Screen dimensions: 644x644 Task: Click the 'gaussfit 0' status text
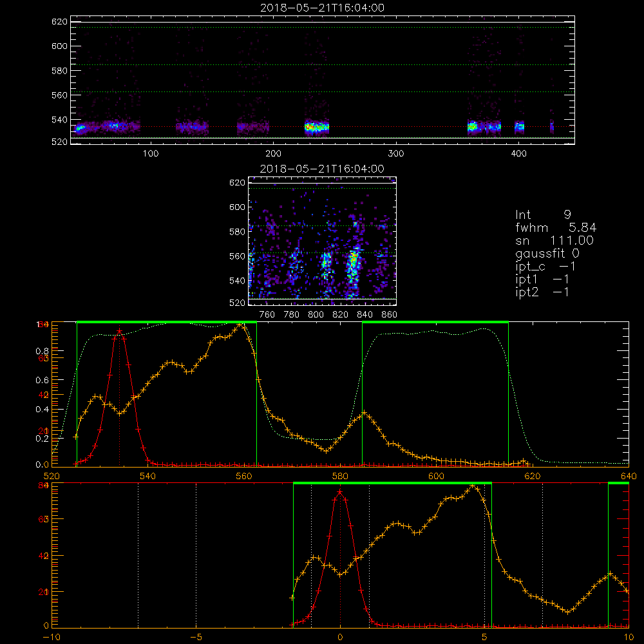(x=547, y=253)
